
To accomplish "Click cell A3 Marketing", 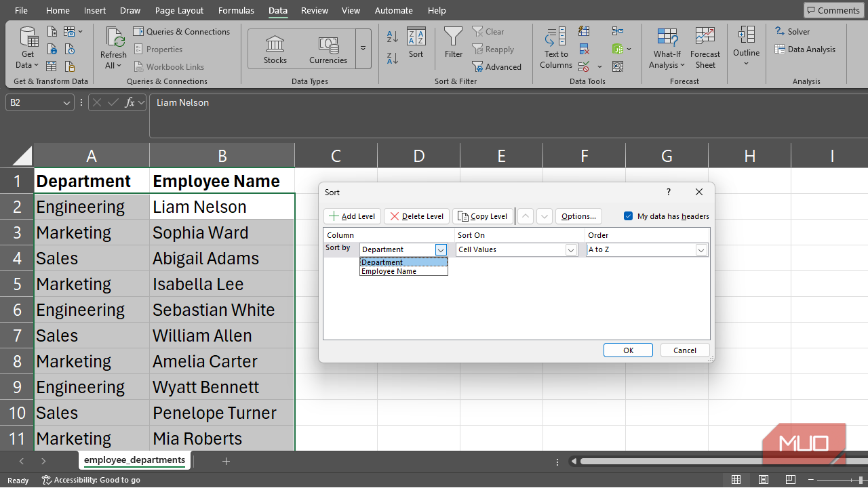I will tap(92, 232).
